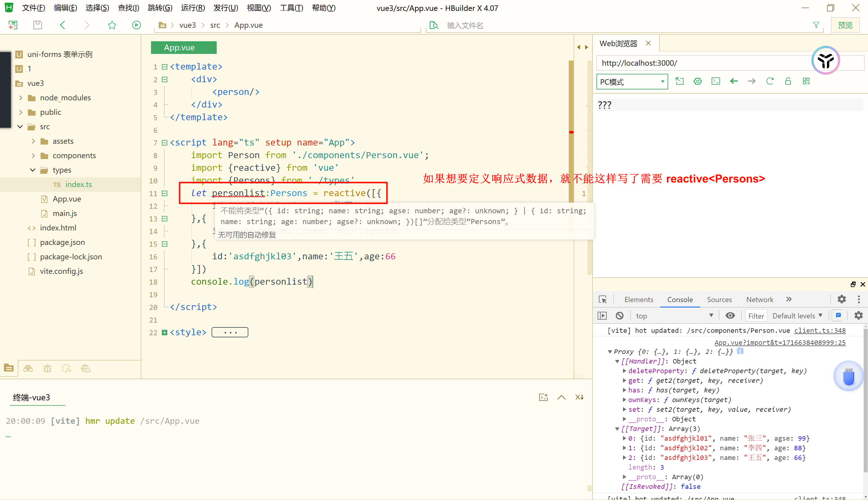Toggle the browser lock icon
868x500 pixels.
tap(788, 81)
